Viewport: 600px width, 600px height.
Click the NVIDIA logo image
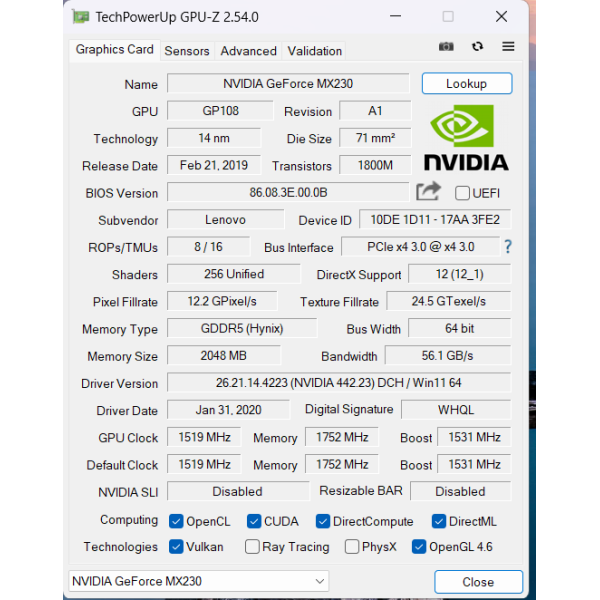tap(466, 138)
